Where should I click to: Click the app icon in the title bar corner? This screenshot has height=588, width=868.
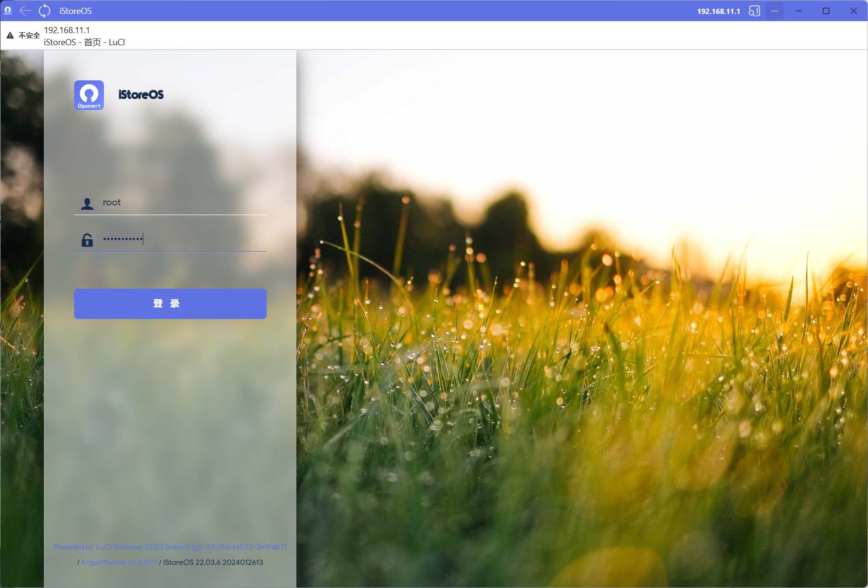click(8, 11)
